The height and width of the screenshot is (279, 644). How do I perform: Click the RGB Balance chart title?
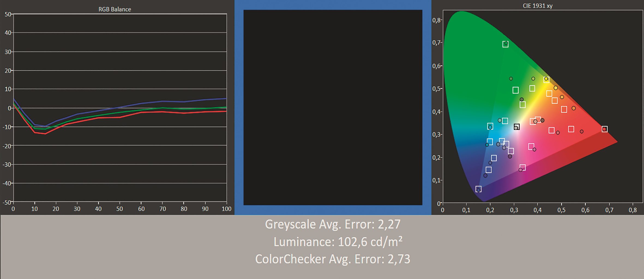115,9
